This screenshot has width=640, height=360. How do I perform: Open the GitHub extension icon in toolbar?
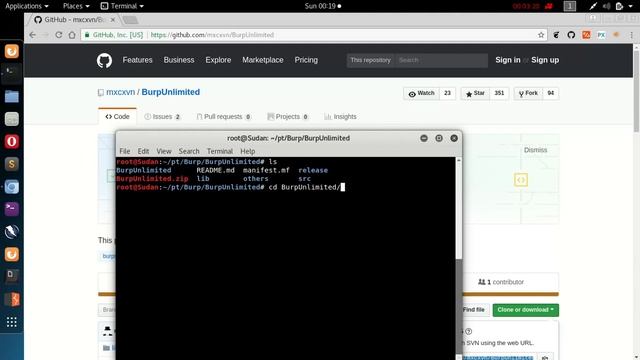pyautogui.click(x=571, y=35)
